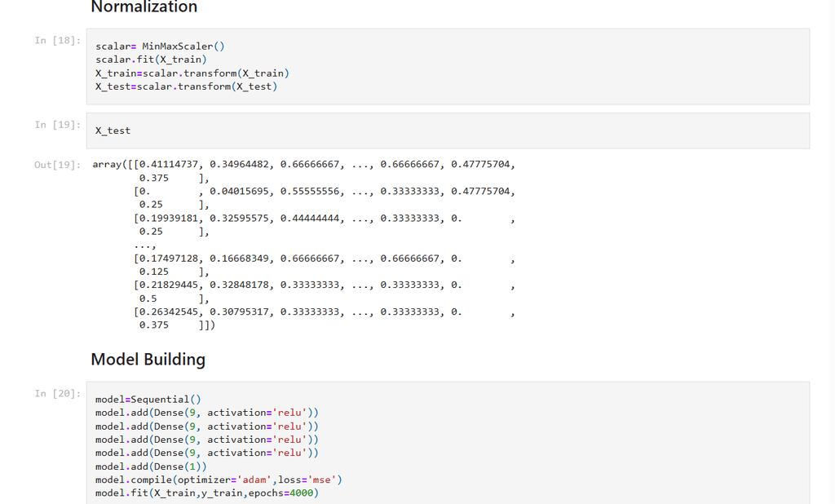Click the model.add(Dense(1)) line
Viewport: 835px width, 504px height.
point(151,466)
